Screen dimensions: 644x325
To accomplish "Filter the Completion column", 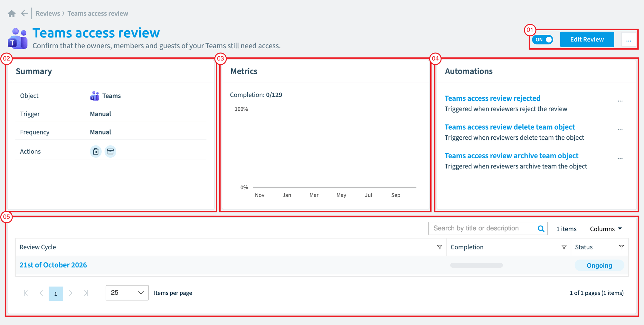I will coord(564,247).
